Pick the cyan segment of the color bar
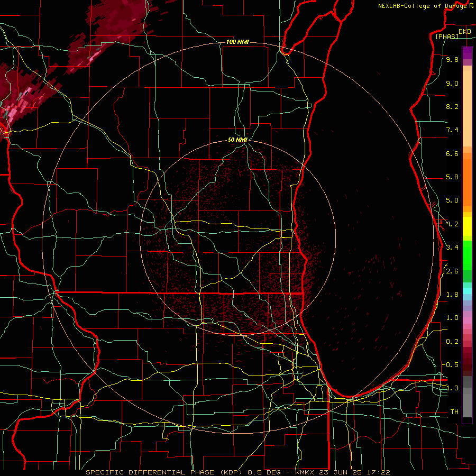This screenshot has width=476, height=476. [467, 291]
